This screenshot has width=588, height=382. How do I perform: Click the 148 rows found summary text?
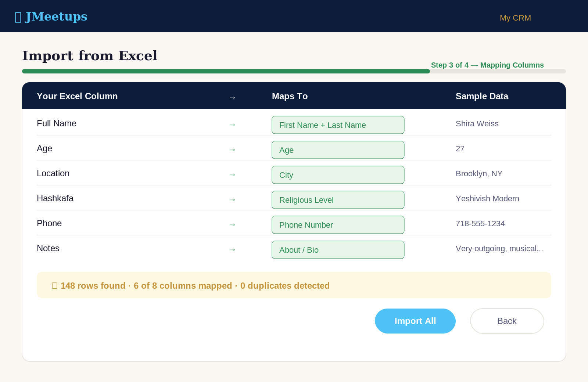[93, 285]
